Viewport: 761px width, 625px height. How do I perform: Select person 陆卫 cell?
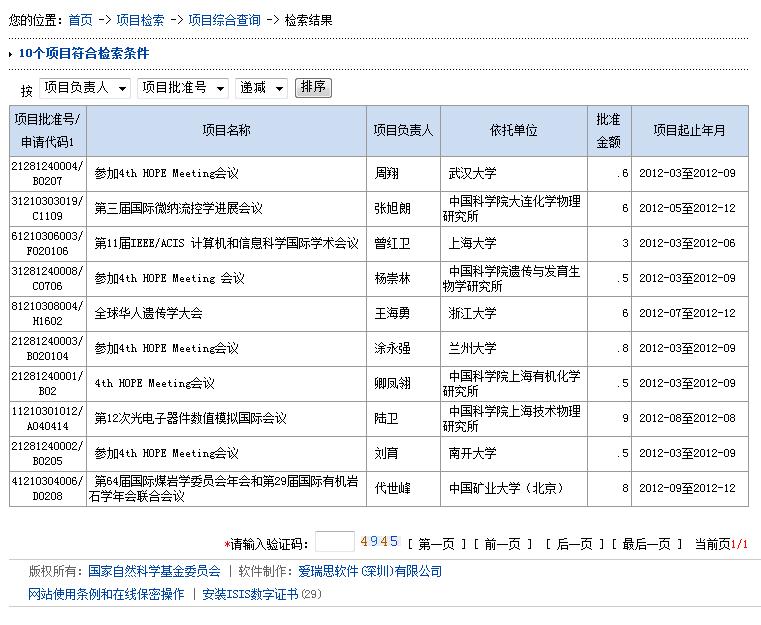(x=403, y=418)
